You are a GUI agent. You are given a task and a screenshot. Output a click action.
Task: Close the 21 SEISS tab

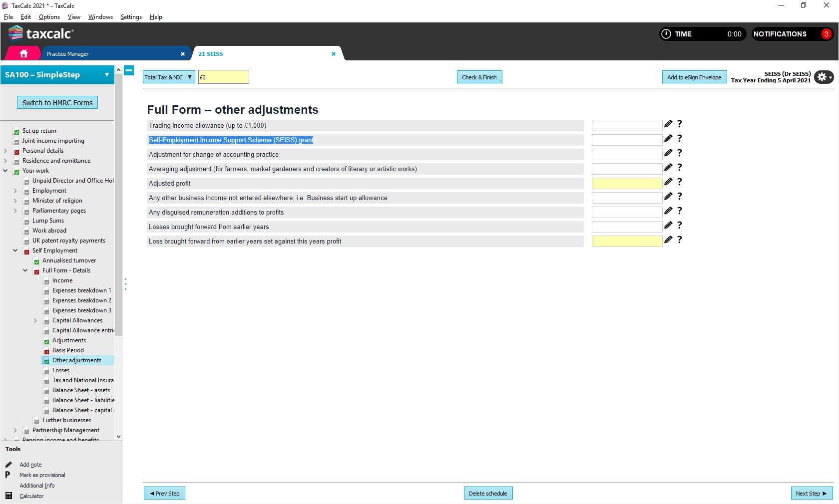[334, 54]
